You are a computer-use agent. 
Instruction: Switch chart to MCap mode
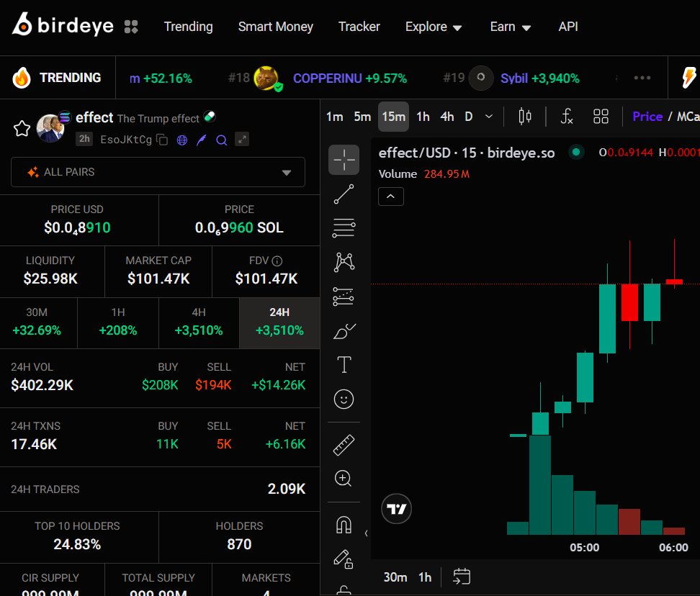pyautogui.click(x=688, y=117)
